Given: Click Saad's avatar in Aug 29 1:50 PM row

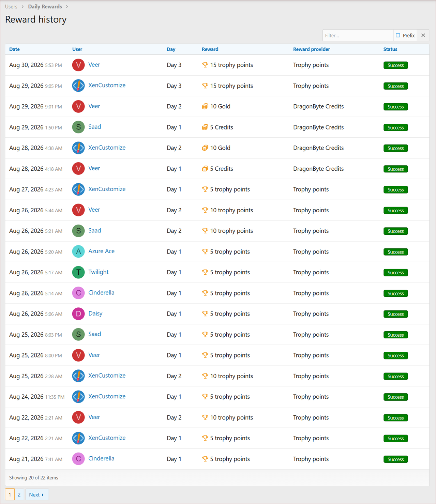Looking at the screenshot, I should [78, 127].
